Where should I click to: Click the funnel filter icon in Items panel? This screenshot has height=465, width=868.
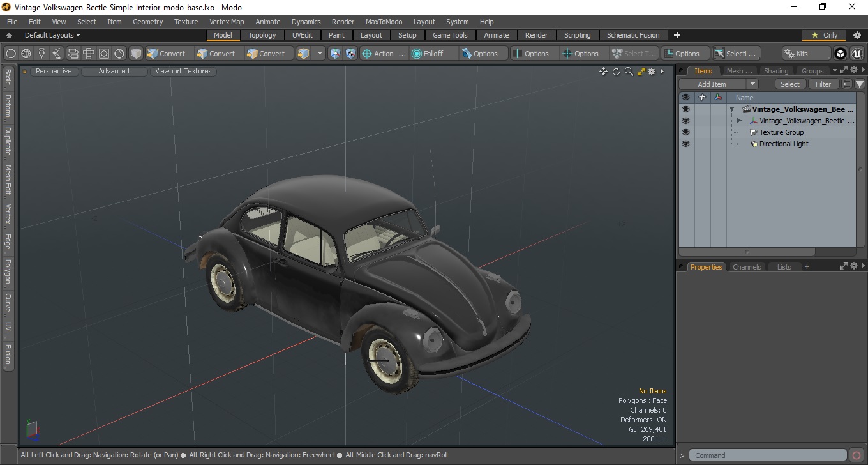[x=860, y=84]
